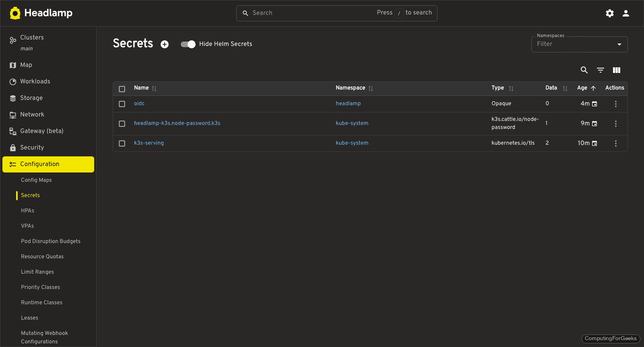Click the Map sidebar icon
Screen dimensions: 644x347
coord(13,65)
